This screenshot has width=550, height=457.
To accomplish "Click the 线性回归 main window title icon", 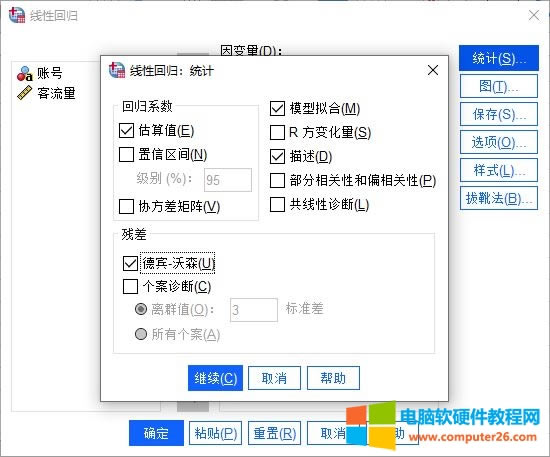I will point(17,15).
